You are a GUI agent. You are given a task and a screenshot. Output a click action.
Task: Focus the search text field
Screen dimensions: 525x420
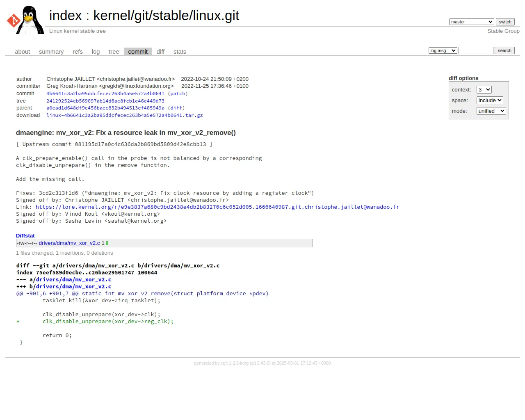(x=476, y=50)
